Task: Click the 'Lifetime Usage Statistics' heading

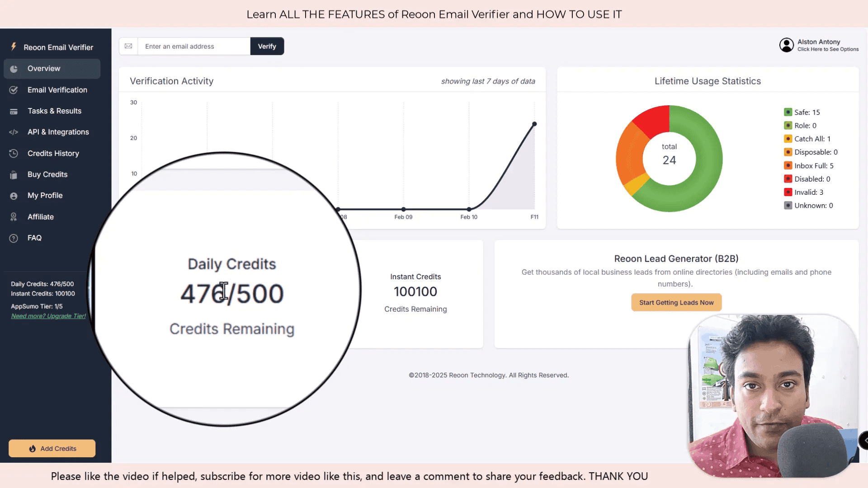Action: [x=708, y=81]
